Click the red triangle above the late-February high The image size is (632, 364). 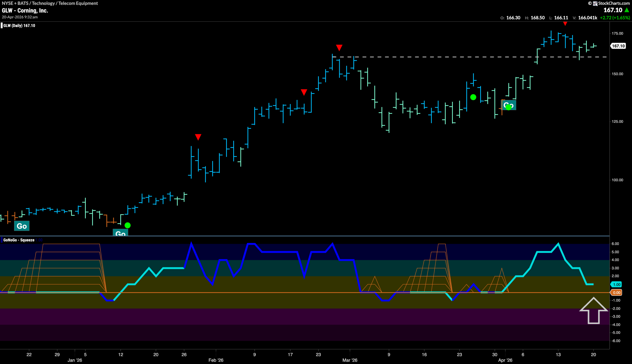(339, 48)
